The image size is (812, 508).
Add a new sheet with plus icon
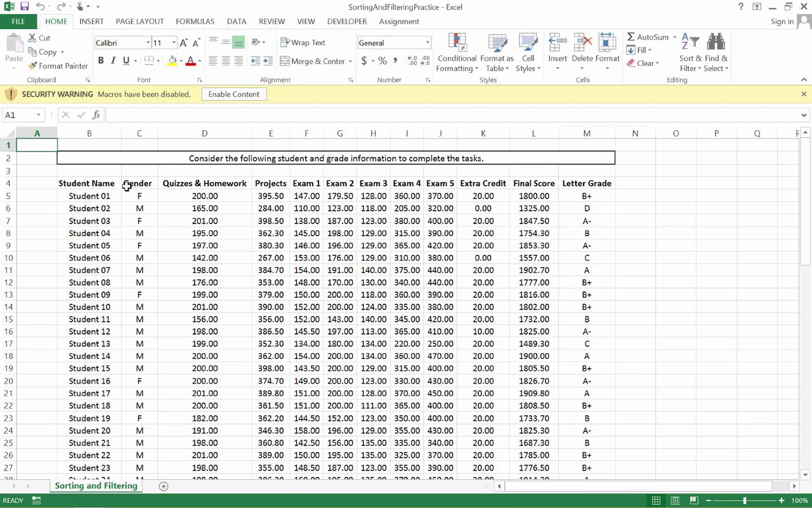coord(163,486)
